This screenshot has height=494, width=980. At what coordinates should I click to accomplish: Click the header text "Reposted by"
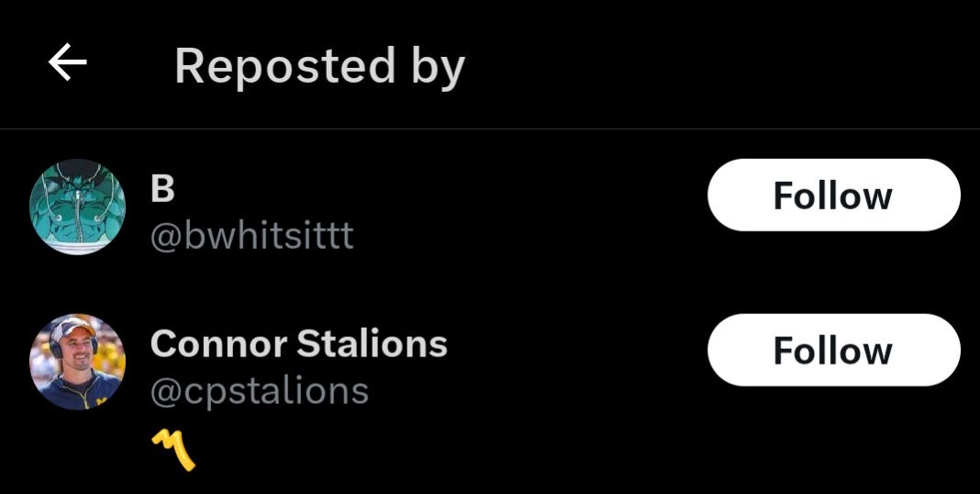point(319,66)
